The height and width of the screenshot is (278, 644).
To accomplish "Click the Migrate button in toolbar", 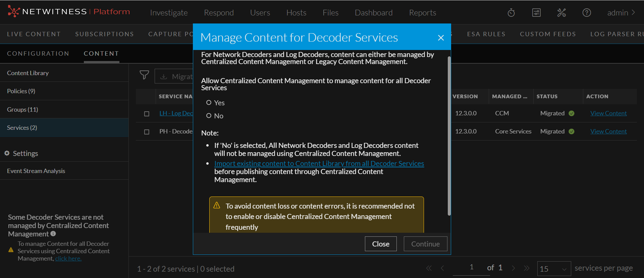I will tap(174, 76).
